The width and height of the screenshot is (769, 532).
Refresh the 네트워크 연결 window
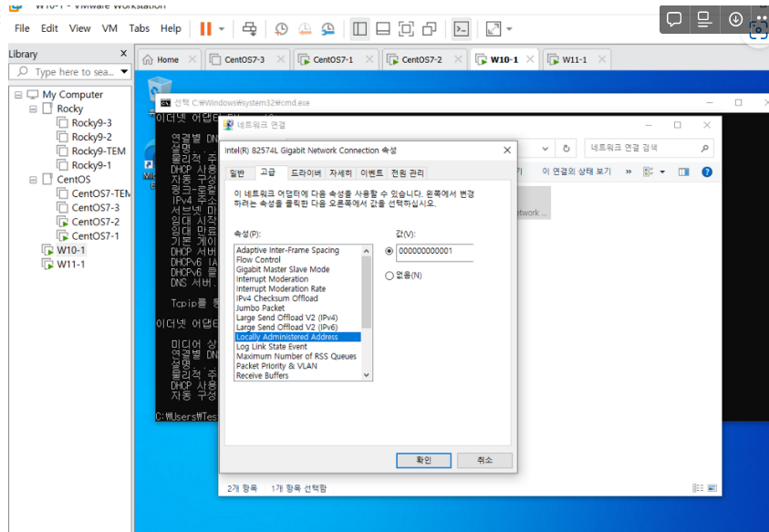pos(566,148)
